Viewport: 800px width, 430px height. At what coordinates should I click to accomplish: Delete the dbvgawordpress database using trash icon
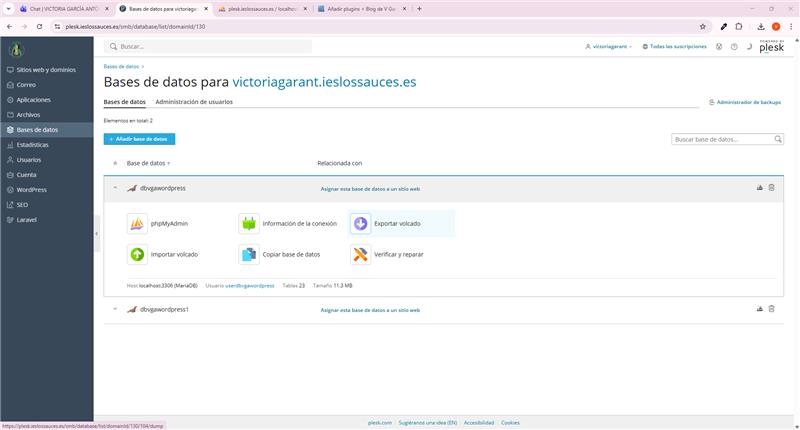tap(771, 187)
